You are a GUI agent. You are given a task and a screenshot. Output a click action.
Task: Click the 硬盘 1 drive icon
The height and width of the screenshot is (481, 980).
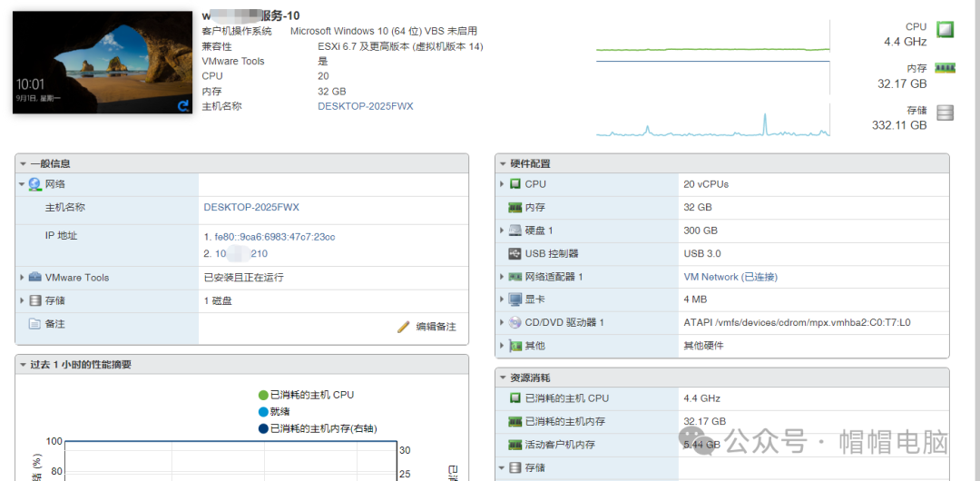[x=515, y=231]
